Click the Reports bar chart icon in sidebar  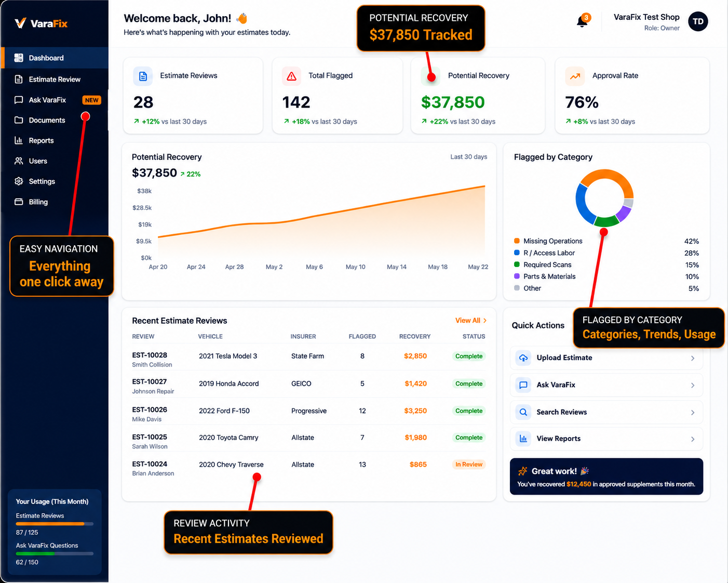point(19,140)
